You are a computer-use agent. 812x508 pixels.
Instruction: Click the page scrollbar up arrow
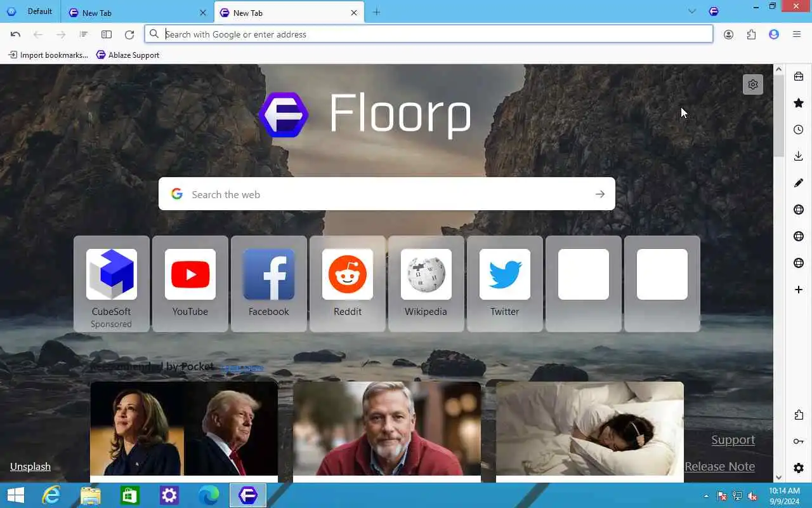(x=779, y=69)
